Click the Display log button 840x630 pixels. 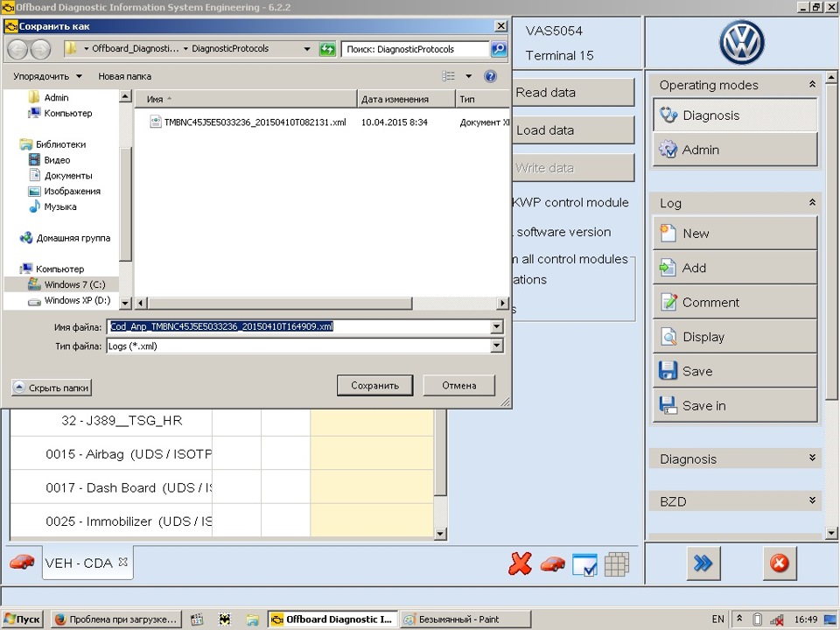click(735, 336)
